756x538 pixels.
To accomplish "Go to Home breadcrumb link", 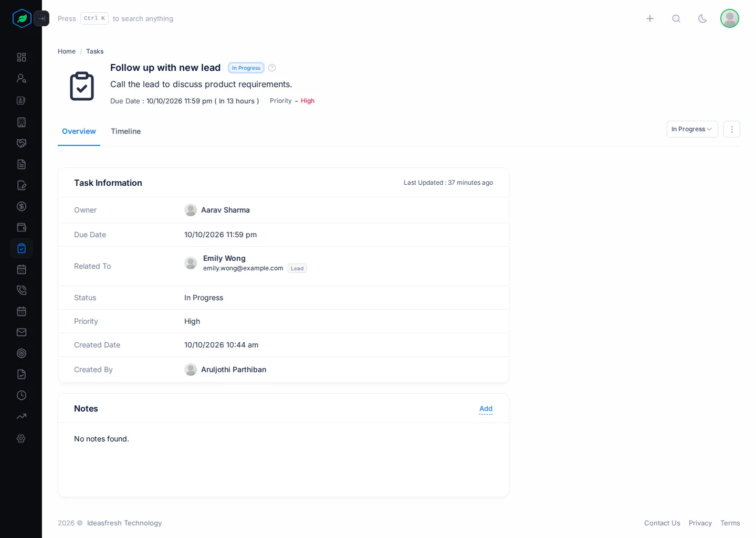I will (67, 51).
